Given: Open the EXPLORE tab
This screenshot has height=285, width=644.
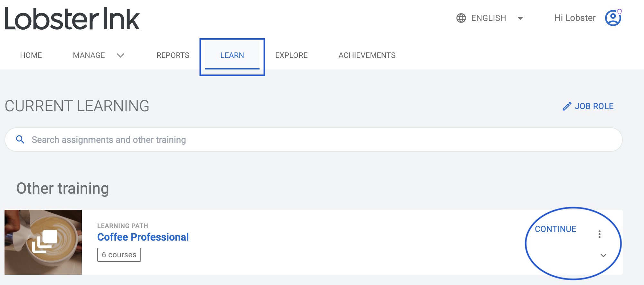Looking at the screenshot, I should (291, 55).
